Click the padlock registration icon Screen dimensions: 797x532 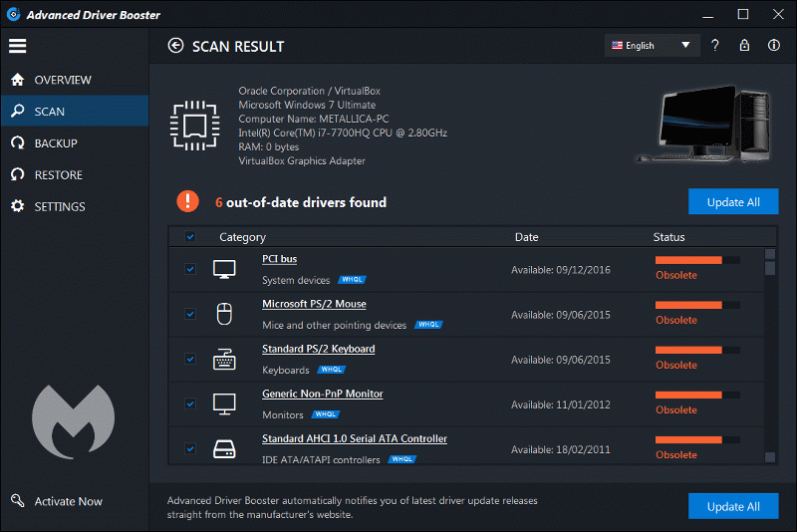click(x=744, y=45)
